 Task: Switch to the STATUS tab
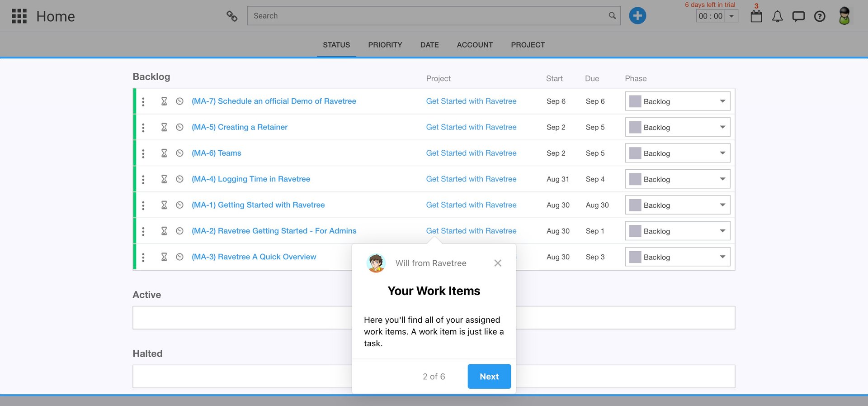click(336, 45)
